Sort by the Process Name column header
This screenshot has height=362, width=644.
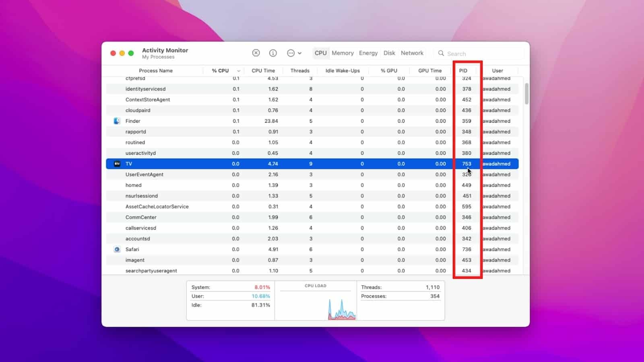(x=156, y=70)
